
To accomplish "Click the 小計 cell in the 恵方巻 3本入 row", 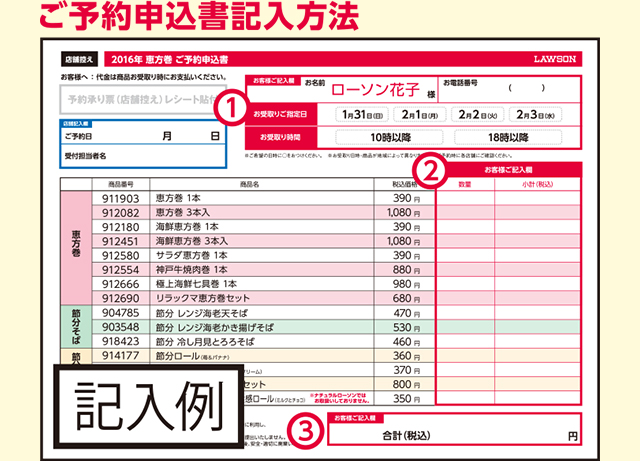I will [537, 213].
